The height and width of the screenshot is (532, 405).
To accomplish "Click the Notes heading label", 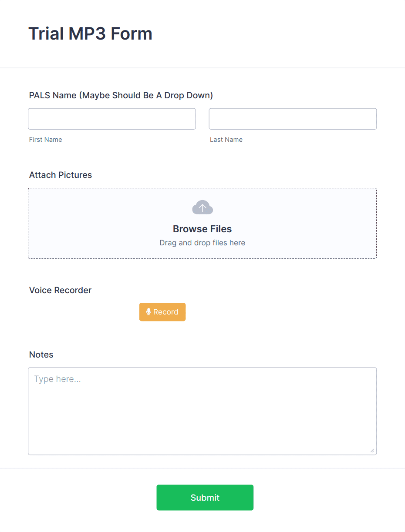I will coord(41,355).
